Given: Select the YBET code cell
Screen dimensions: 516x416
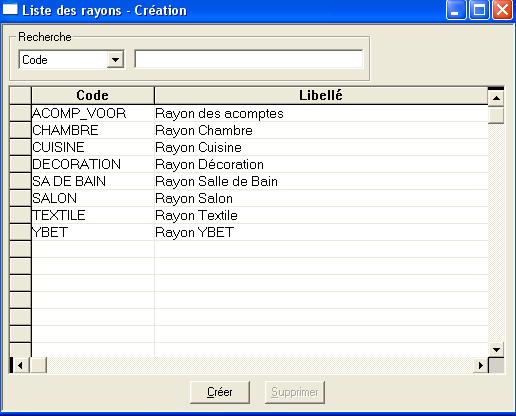Looking at the screenshot, I should pyautogui.click(x=93, y=232).
